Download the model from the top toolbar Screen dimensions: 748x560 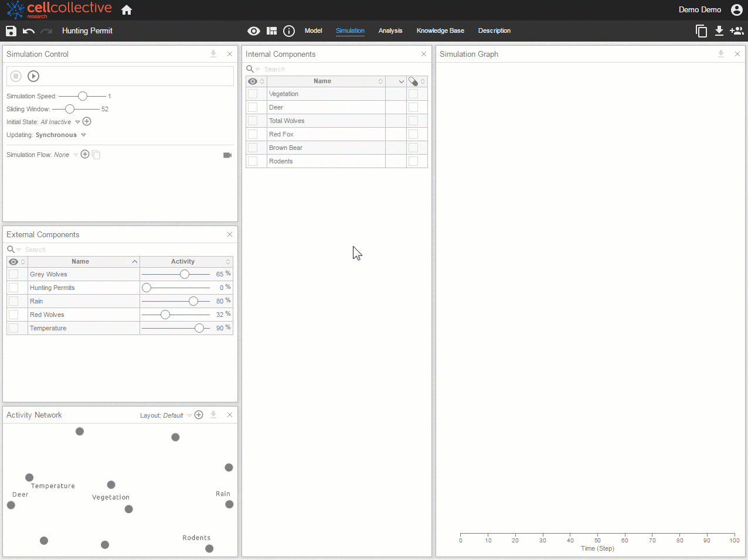tap(719, 31)
